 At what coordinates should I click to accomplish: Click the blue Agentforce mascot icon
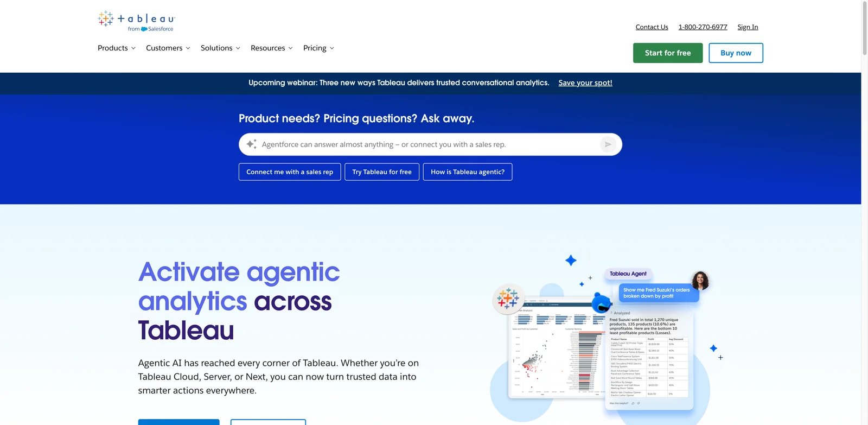pos(601,302)
